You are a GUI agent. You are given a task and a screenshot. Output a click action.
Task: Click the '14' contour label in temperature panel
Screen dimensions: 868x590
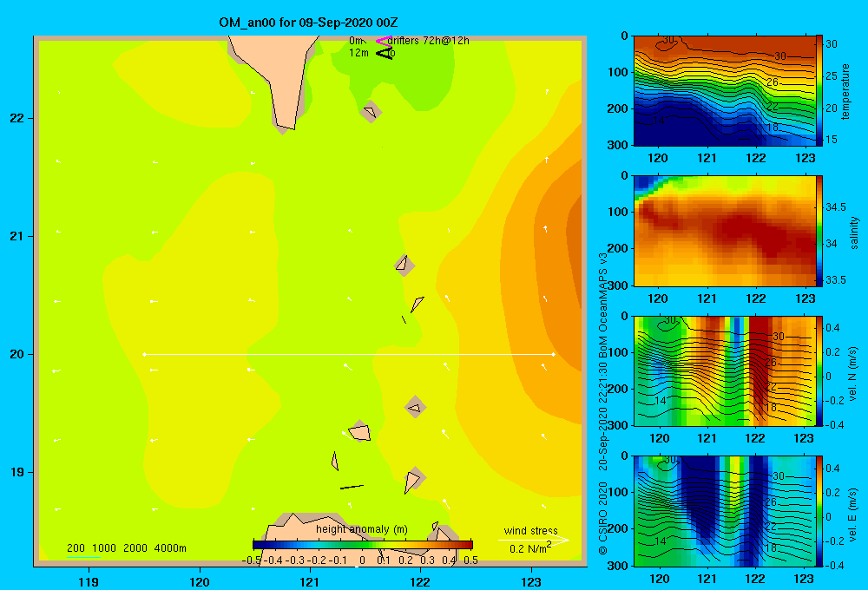659,120
